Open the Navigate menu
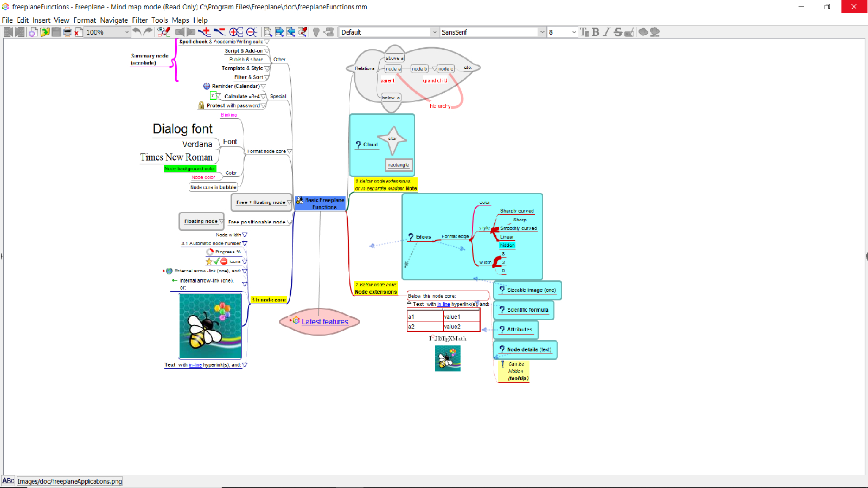 click(114, 20)
